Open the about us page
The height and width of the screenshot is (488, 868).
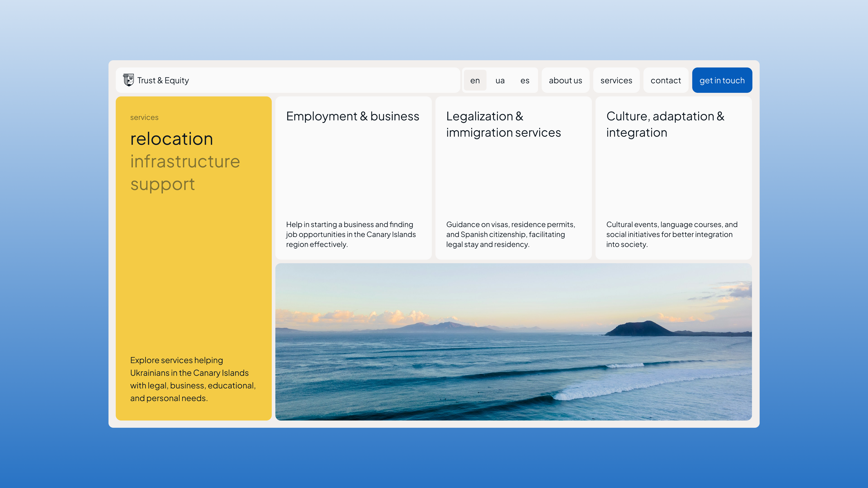tap(565, 80)
